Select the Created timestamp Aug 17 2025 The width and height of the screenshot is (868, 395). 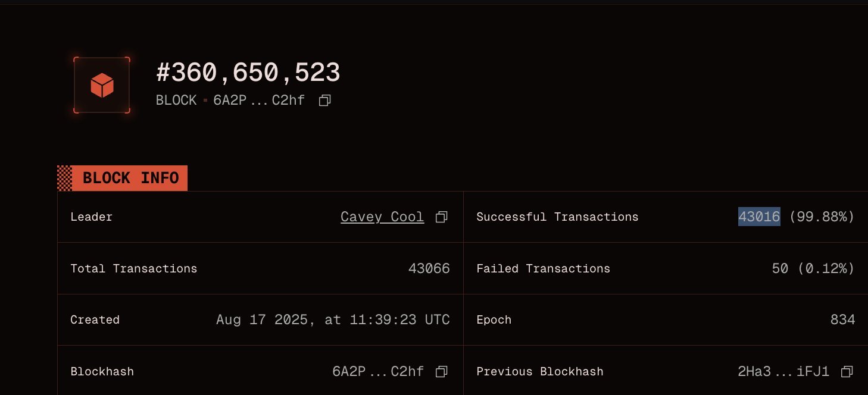[x=333, y=319]
